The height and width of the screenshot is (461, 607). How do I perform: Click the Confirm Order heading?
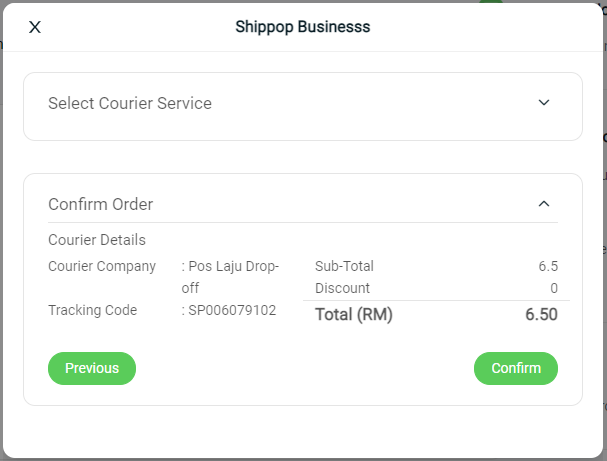pyautogui.click(x=101, y=204)
